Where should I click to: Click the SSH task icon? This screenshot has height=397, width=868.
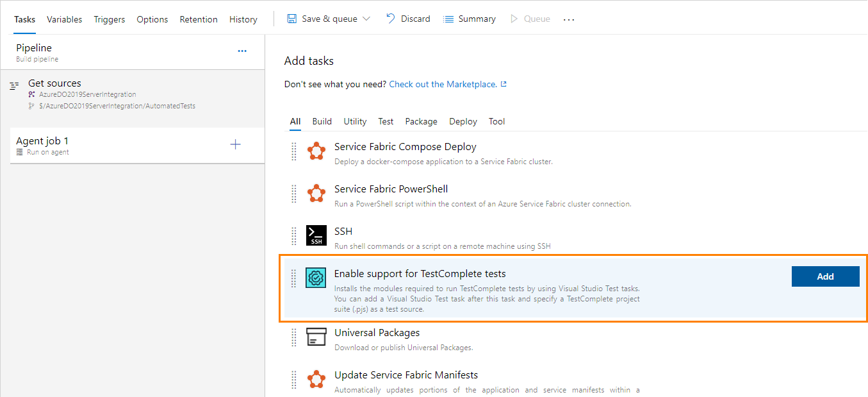pos(316,235)
